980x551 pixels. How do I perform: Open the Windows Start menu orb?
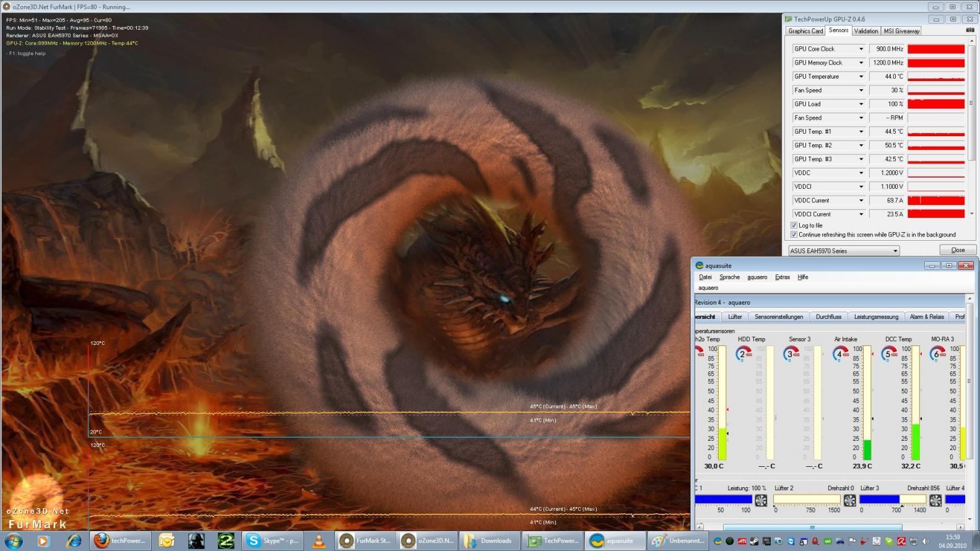[x=12, y=540]
